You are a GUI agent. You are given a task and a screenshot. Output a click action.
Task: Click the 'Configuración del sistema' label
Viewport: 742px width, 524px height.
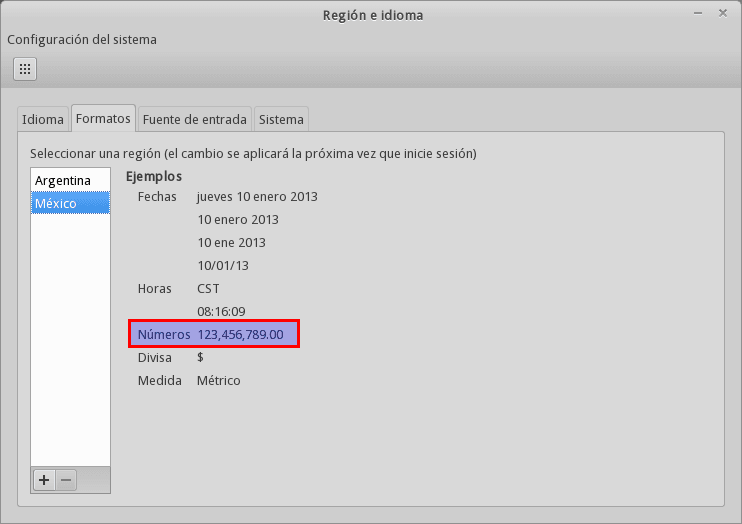82,40
